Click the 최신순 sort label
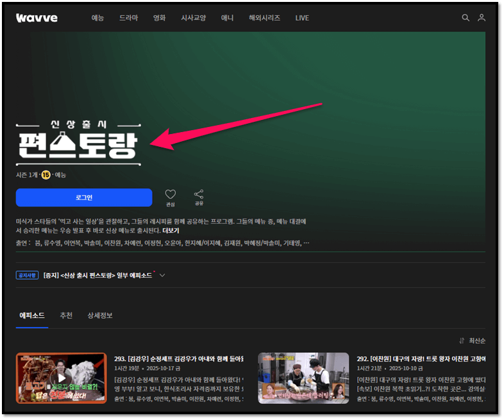Screen dimensions: 504x420 [477, 340]
